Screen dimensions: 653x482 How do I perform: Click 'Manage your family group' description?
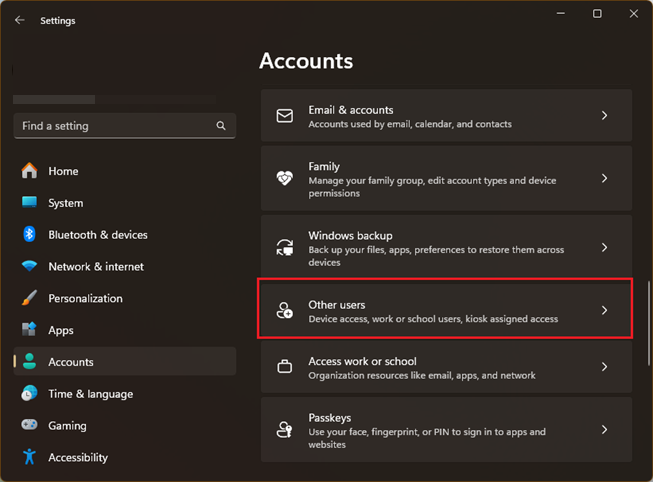(432, 187)
